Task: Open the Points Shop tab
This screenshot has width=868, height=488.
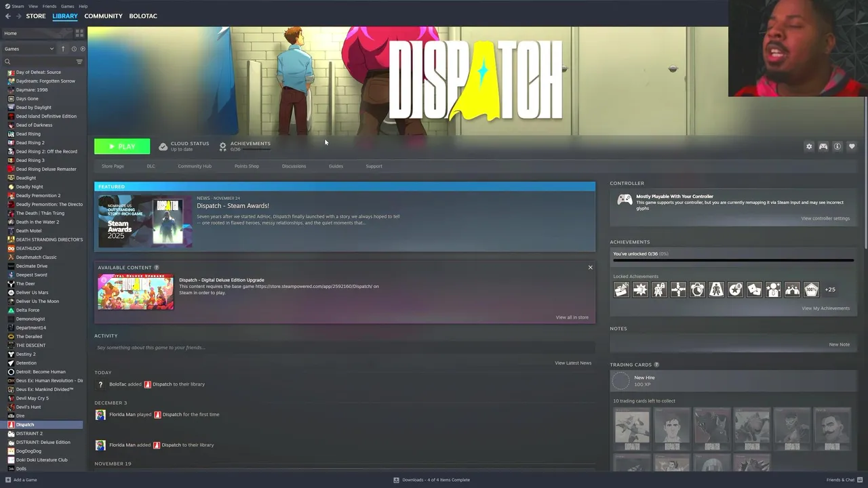Action: click(247, 166)
